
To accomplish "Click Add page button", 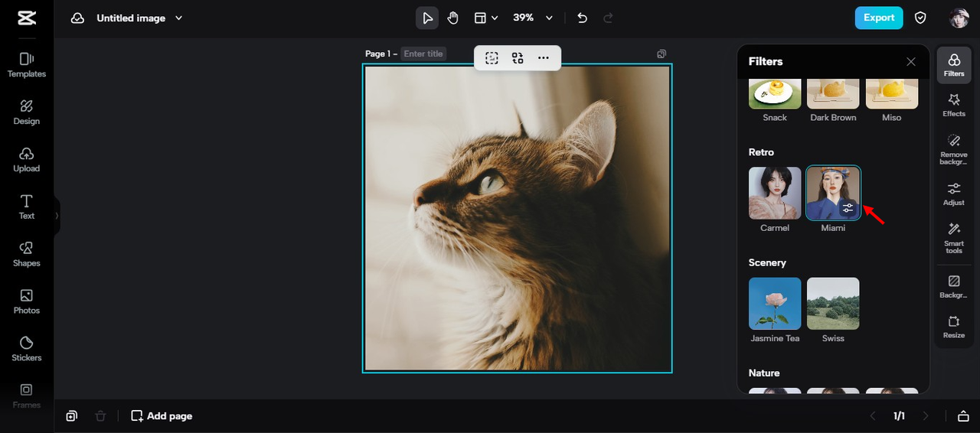I will tap(162, 416).
